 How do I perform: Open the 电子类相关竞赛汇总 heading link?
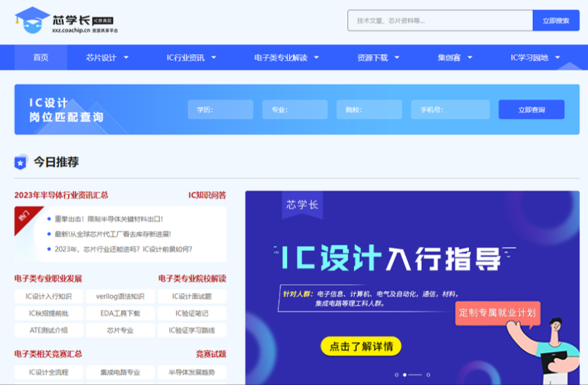click(48, 354)
